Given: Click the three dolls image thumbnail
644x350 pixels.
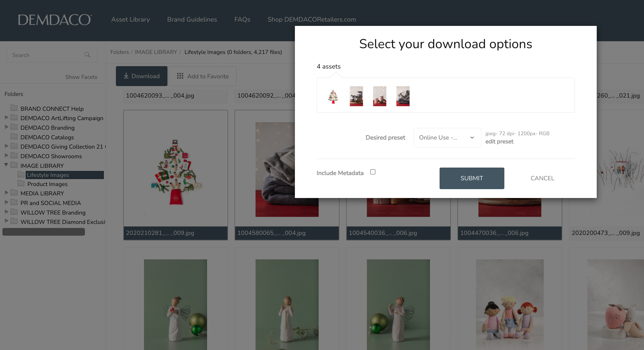Looking at the screenshot, I should pyautogui.click(x=510, y=304).
